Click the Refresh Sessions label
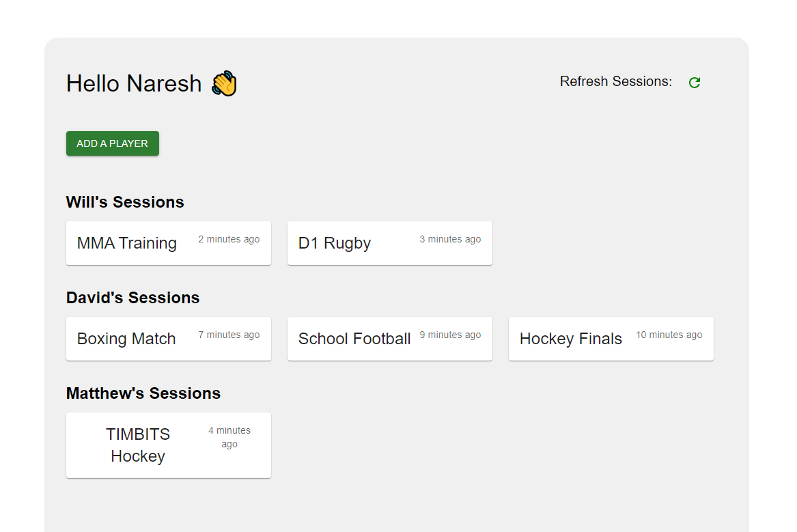Image resolution: width=797 pixels, height=532 pixels. [x=616, y=82]
